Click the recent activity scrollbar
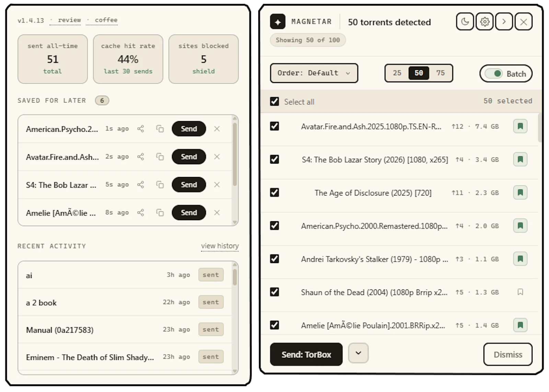 (235, 277)
